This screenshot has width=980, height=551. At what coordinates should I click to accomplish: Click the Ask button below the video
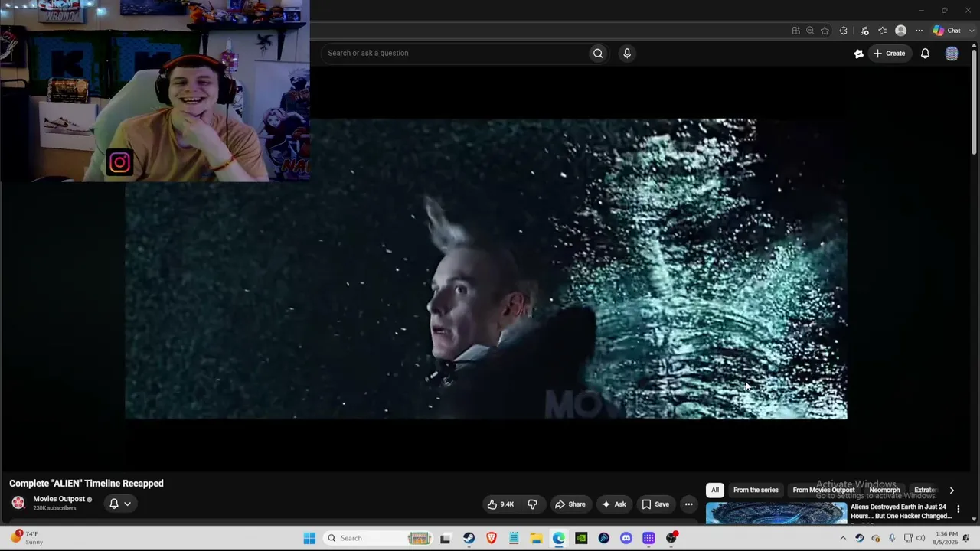[613, 504]
